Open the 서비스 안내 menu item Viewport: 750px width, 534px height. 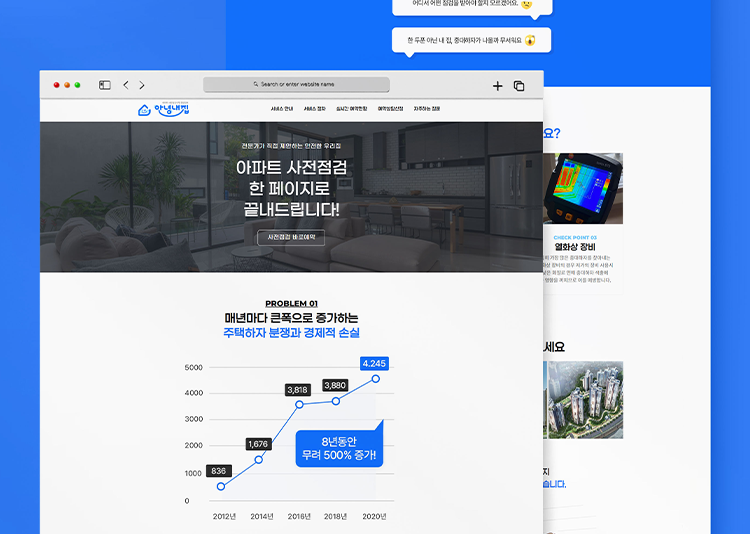click(282, 109)
